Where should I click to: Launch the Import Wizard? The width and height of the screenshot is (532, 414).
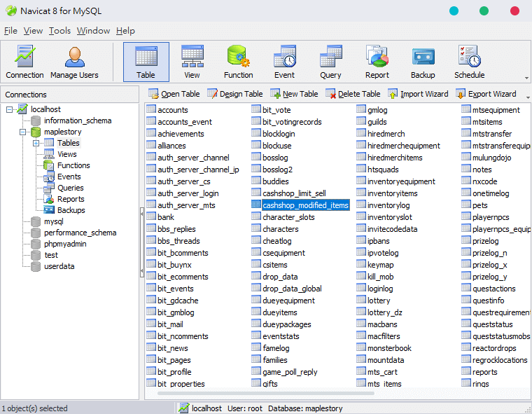pos(418,94)
